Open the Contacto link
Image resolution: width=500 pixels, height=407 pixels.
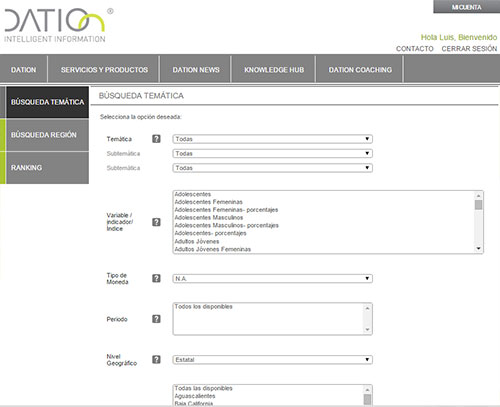(415, 49)
